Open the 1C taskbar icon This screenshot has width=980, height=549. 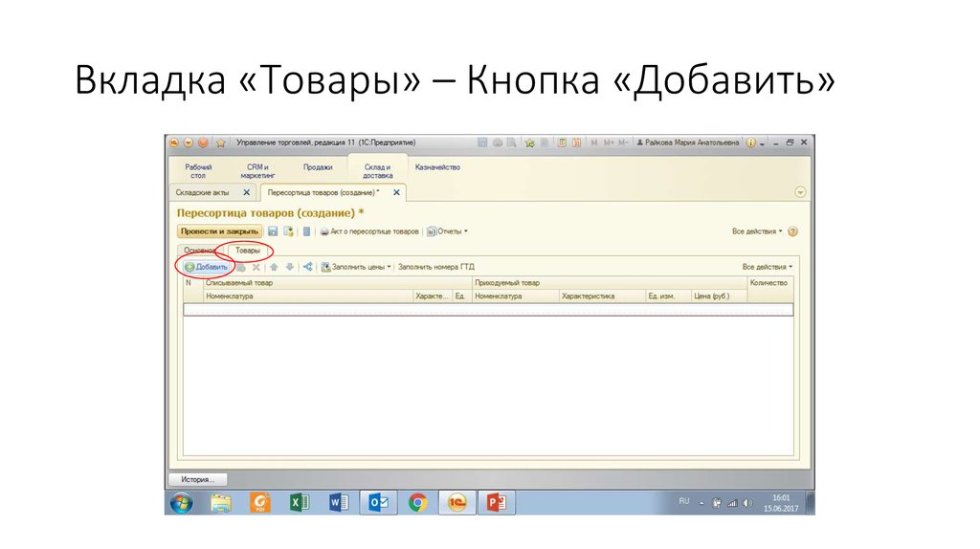(457, 503)
